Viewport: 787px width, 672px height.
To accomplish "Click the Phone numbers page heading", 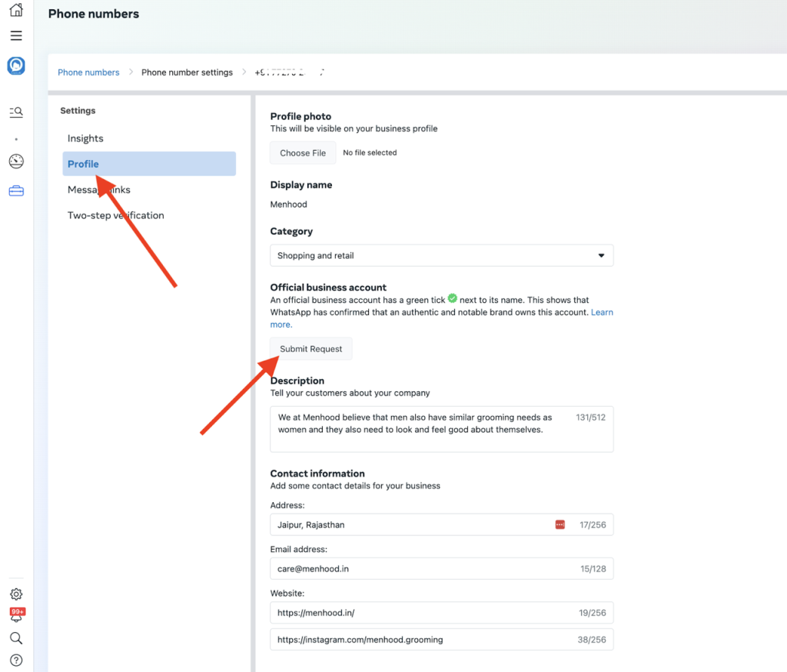I will coord(93,14).
